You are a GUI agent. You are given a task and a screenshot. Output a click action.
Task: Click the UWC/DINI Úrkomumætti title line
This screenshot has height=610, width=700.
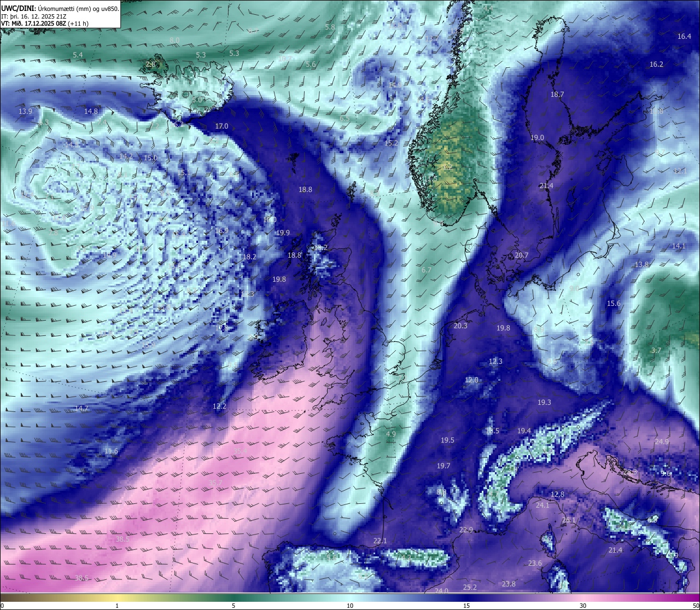tap(60, 8)
